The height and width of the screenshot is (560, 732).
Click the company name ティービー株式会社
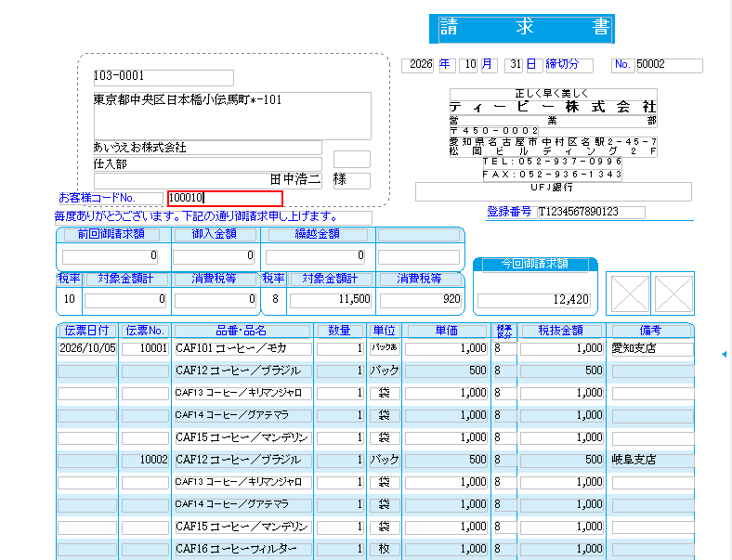[x=554, y=107]
